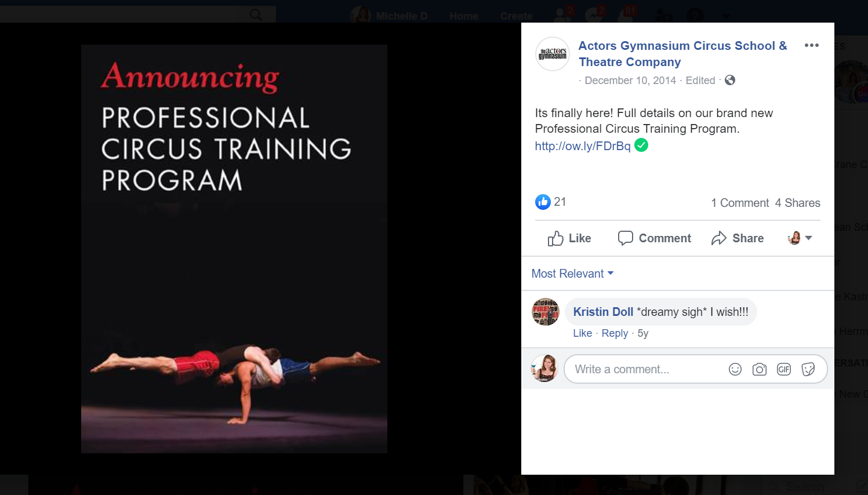Insert an emoji in the comment box

pyautogui.click(x=735, y=369)
